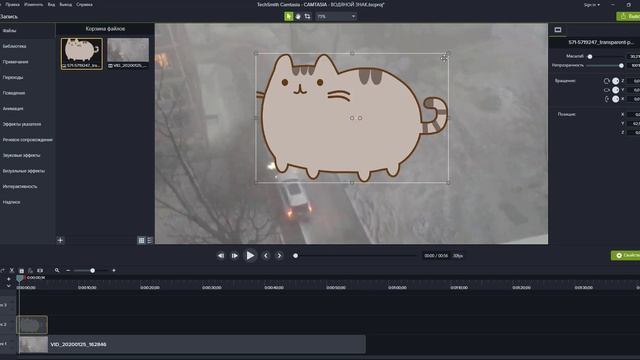
Task: Add a track with the timeline plus icon
Action: tap(9, 279)
